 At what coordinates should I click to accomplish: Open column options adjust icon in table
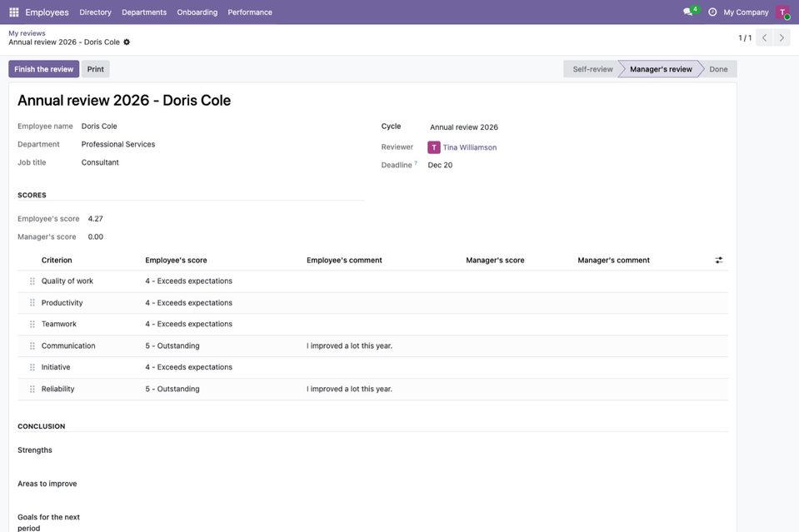tap(718, 260)
